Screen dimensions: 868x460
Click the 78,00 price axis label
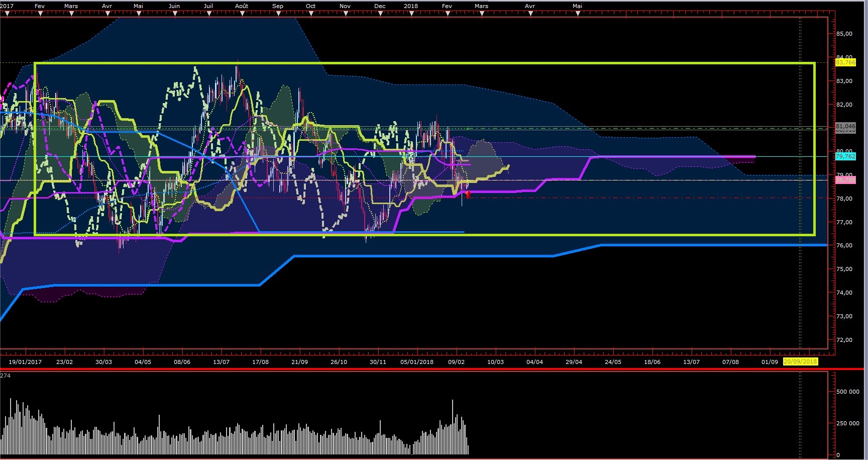click(844, 199)
